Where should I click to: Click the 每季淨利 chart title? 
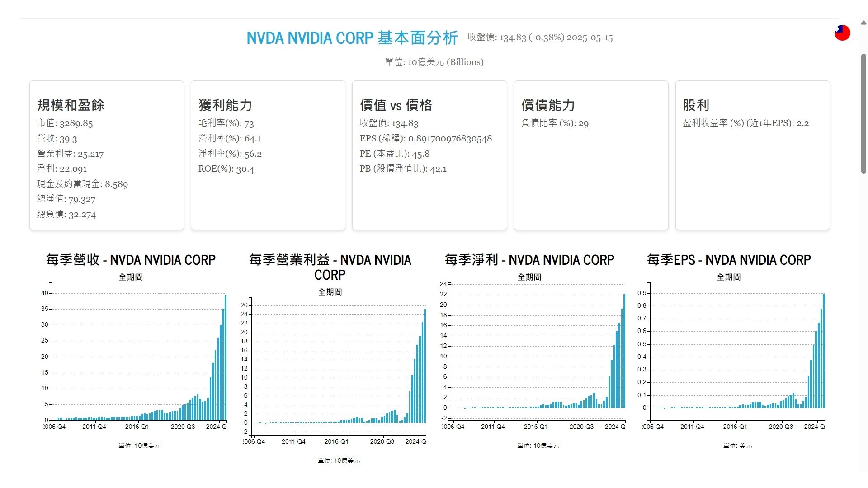[529, 260]
